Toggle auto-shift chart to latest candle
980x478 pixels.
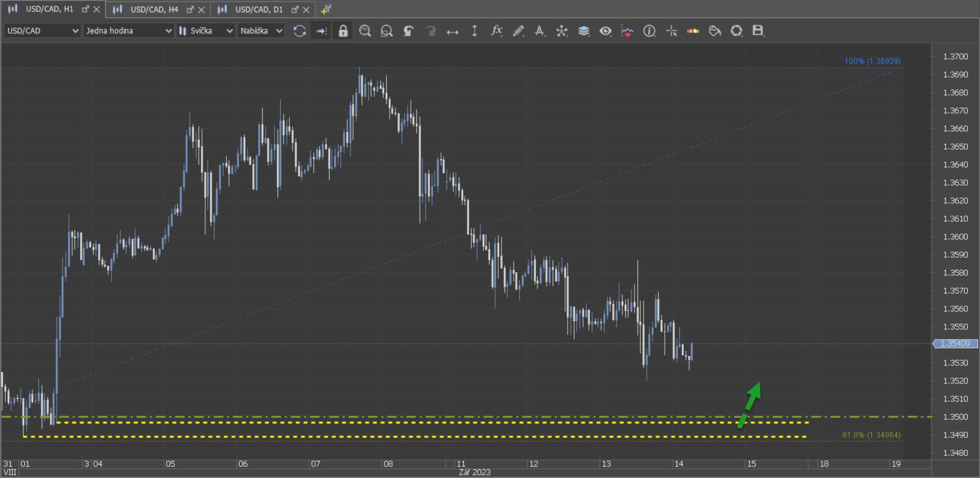(x=321, y=31)
